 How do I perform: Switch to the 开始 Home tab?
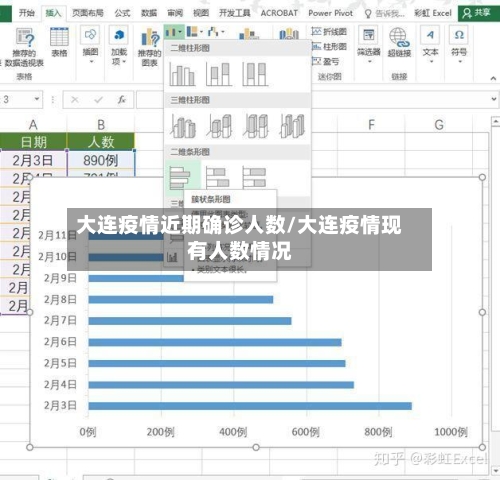tap(27, 13)
